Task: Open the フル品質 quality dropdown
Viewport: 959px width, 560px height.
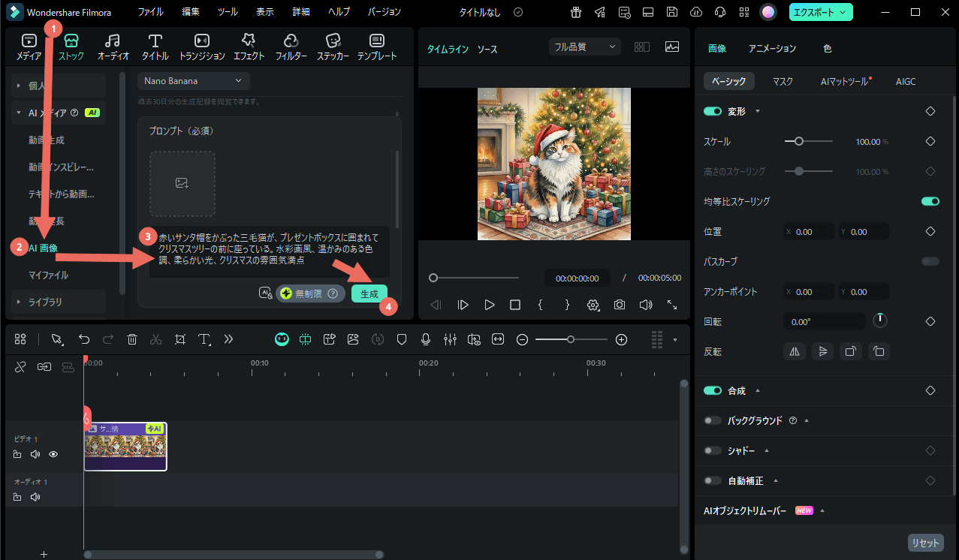Action: [x=585, y=46]
